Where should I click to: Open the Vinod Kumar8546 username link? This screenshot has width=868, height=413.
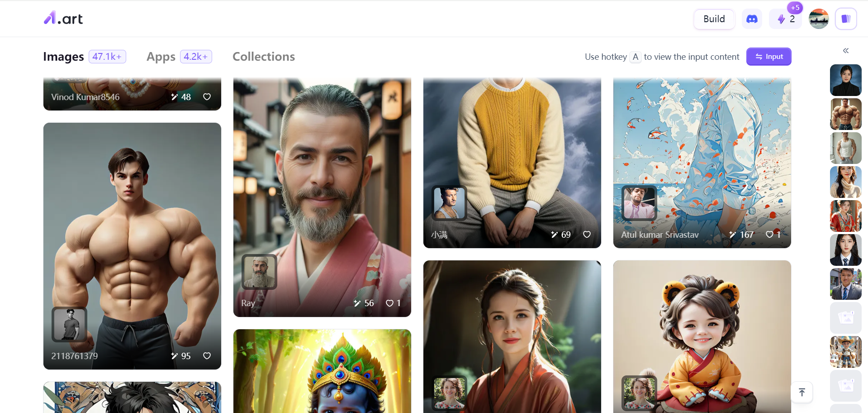pos(85,97)
